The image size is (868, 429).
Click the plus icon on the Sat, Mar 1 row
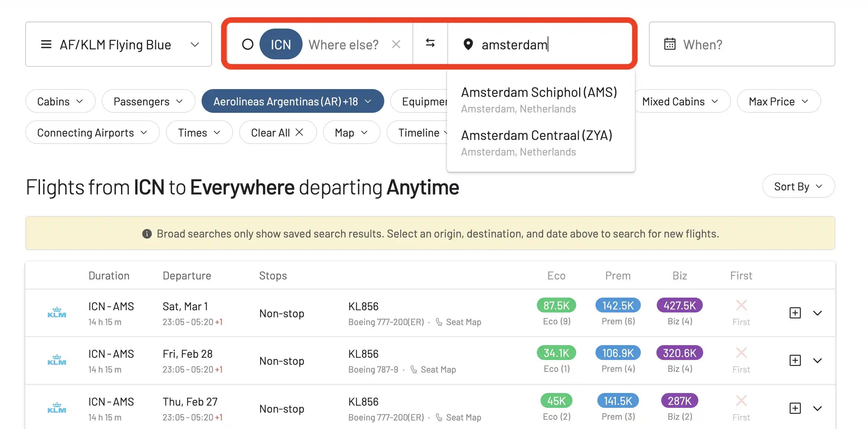795,313
